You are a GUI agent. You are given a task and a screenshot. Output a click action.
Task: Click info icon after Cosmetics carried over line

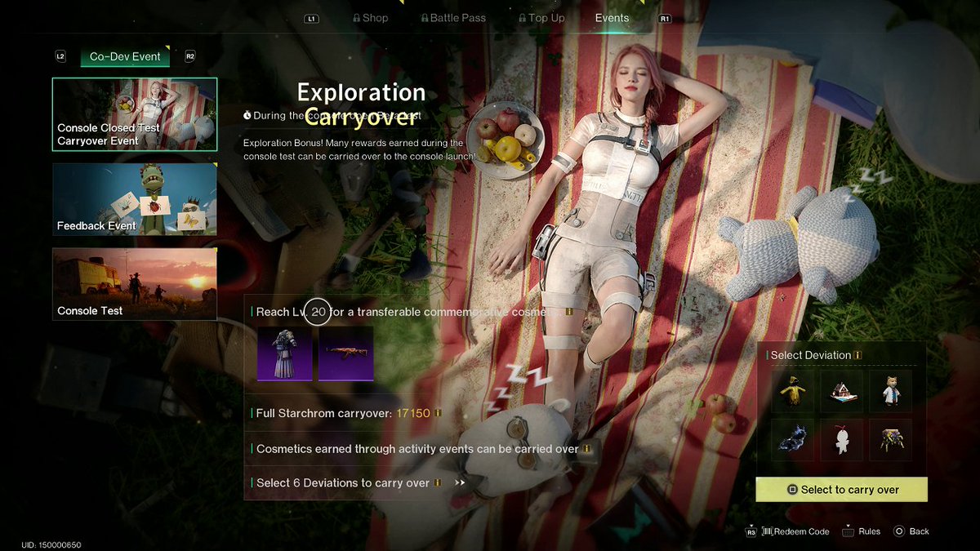click(x=587, y=449)
